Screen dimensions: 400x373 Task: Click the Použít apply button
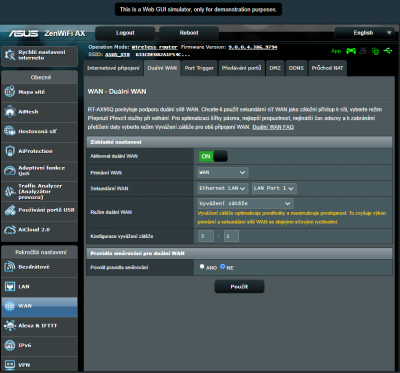click(x=239, y=287)
